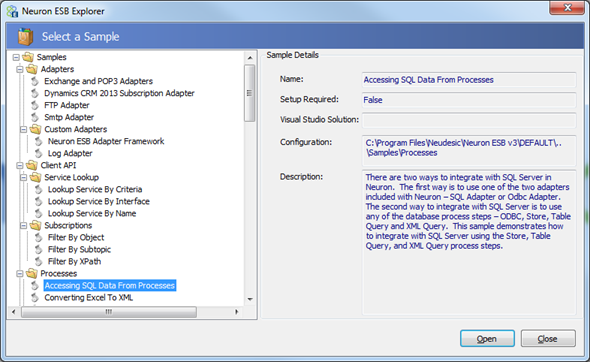Screen dimensions: 590x362
Task: Click the Converting Excel To XML icon
Action: point(35,298)
